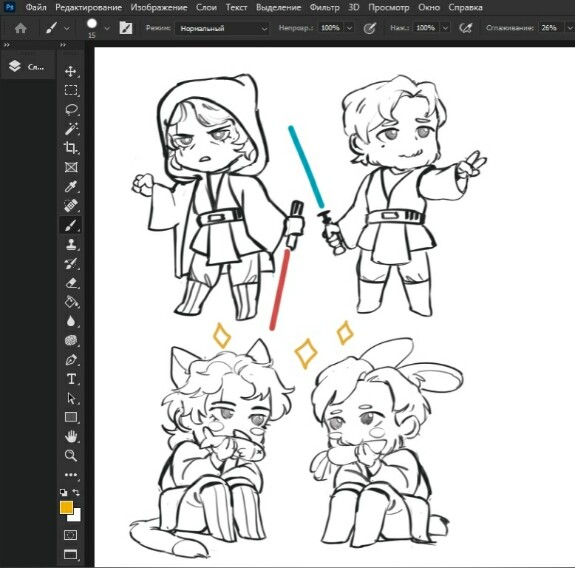Open the Файл menu
Viewport: 575px width, 568px height.
coord(36,7)
